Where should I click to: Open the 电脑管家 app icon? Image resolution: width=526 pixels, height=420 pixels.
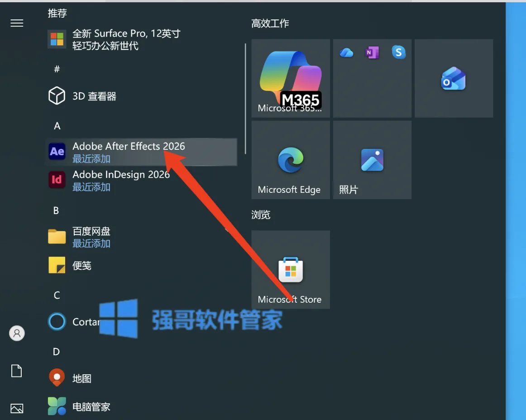click(57, 406)
